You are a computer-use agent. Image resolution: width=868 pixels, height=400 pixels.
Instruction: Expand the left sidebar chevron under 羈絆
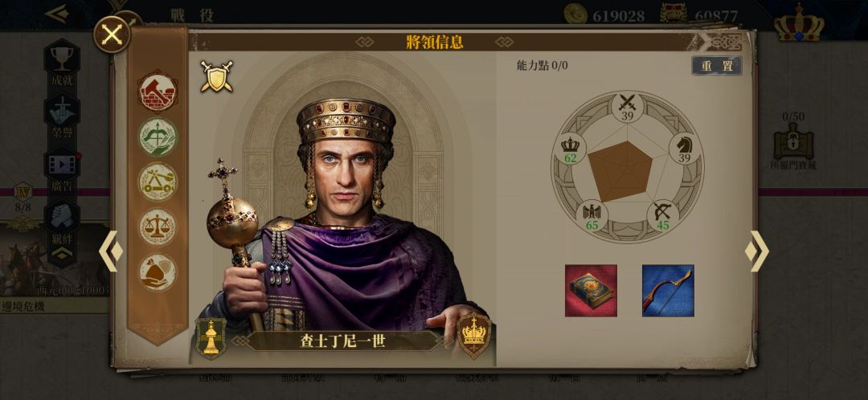tap(62, 253)
